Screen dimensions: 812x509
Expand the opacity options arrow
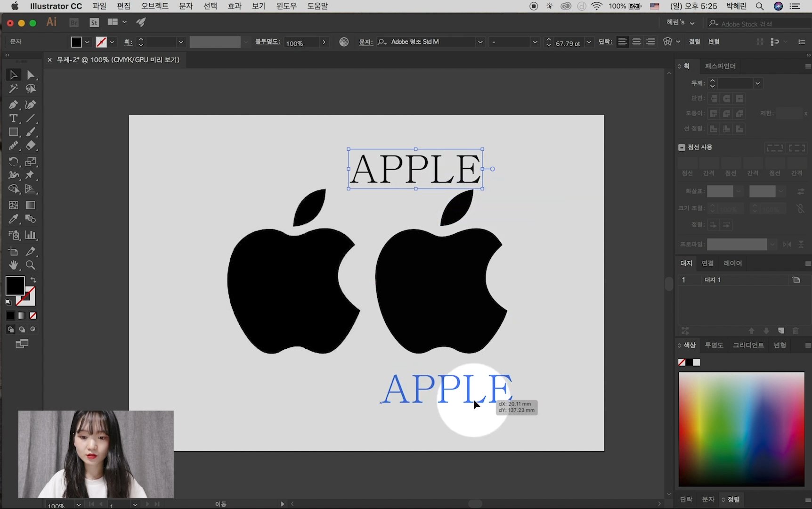pos(324,42)
